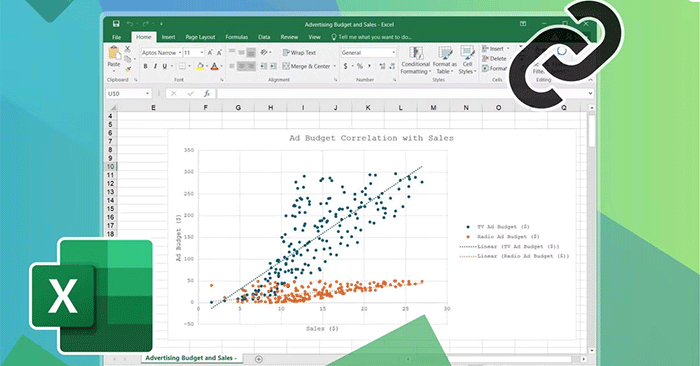This screenshot has height=366, width=700.
Task: Click the Increase Decimal icon
Action: pyautogui.click(x=382, y=66)
